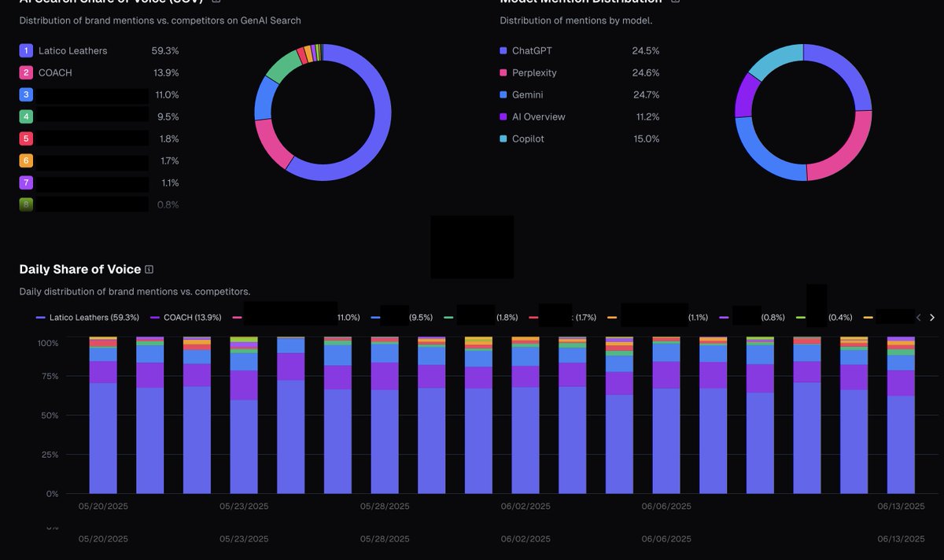944x560 pixels.
Task: Click the green rank 4 badge
Action: click(x=26, y=116)
